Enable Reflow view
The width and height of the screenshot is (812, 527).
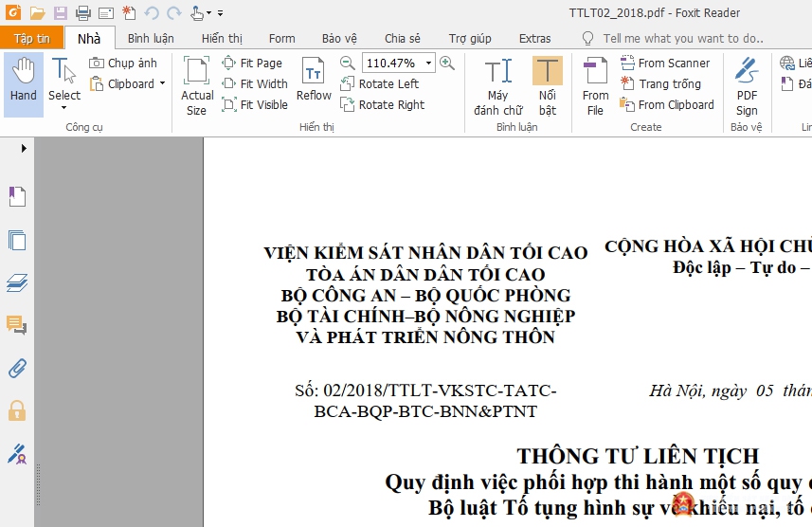(x=314, y=79)
